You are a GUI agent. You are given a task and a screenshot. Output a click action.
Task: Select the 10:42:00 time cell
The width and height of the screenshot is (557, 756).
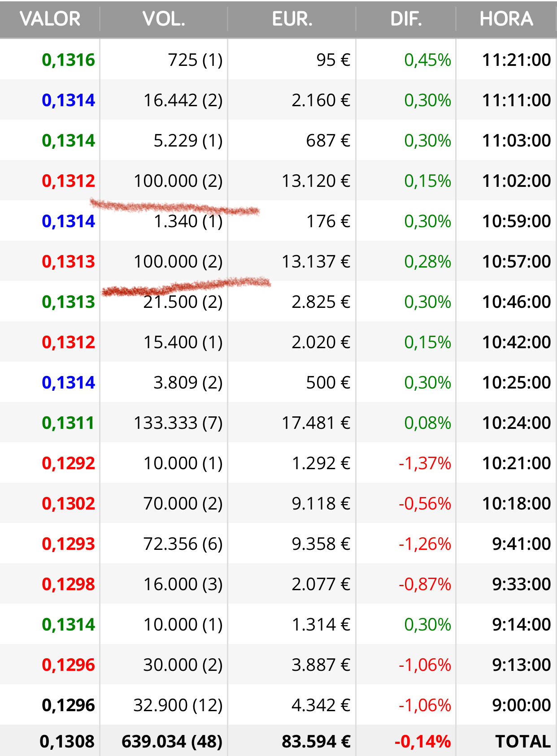[516, 342]
